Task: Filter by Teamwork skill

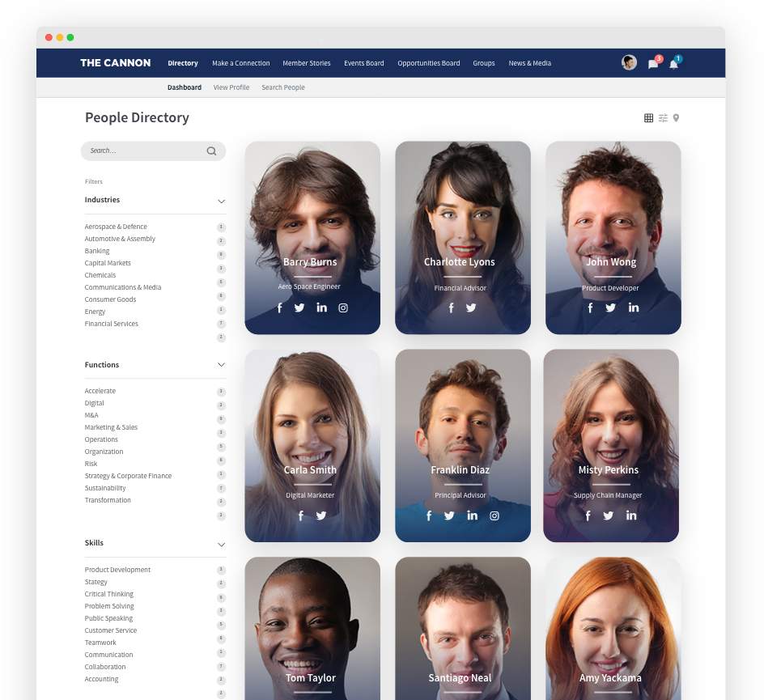Action: [x=100, y=643]
